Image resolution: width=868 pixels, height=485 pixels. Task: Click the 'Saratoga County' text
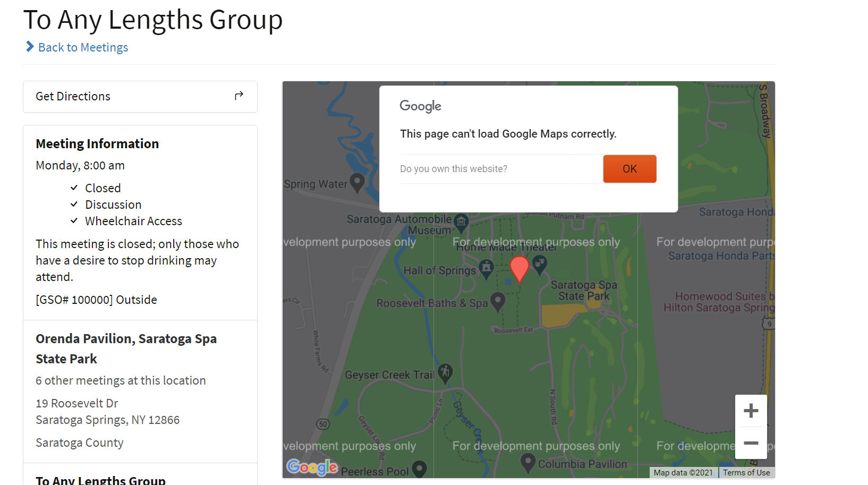[80, 443]
